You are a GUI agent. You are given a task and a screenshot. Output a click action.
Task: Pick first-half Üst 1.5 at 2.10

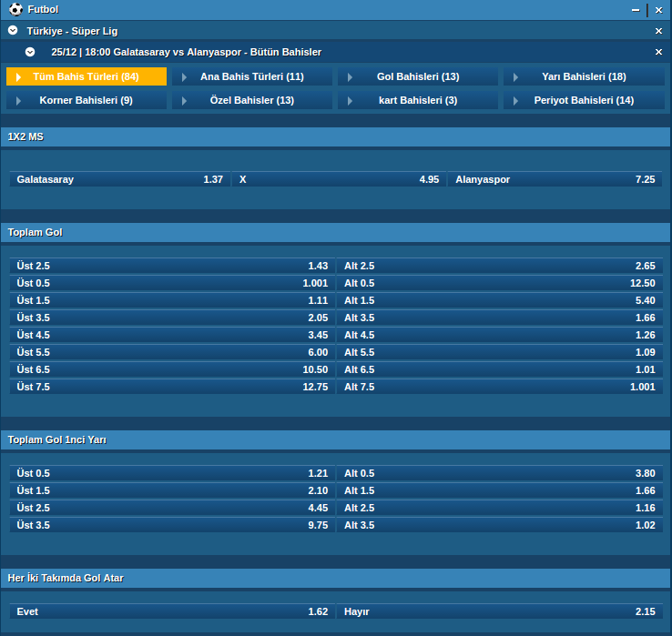coord(172,490)
